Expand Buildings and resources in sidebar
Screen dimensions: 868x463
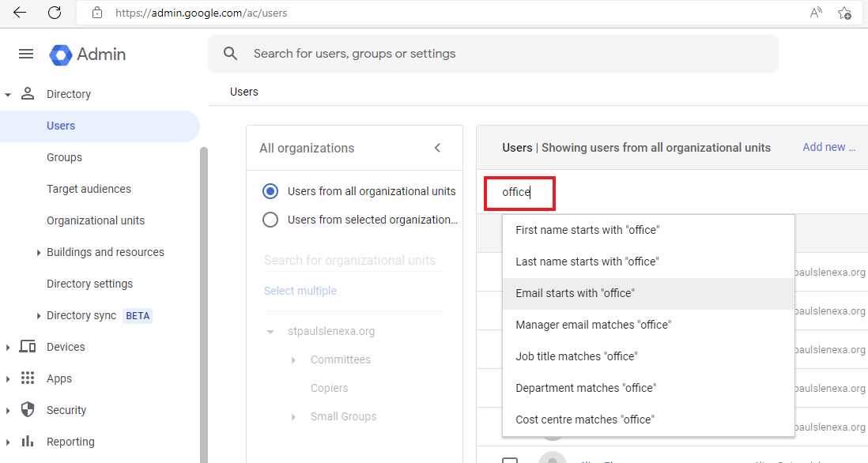coord(39,253)
